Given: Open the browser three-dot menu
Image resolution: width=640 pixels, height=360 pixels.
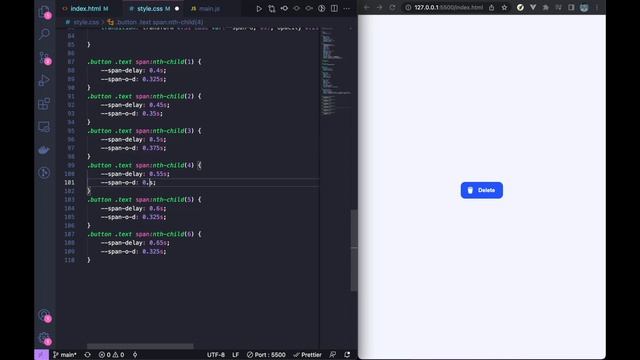Looking at the screenshot, I should tap(597, 7).
